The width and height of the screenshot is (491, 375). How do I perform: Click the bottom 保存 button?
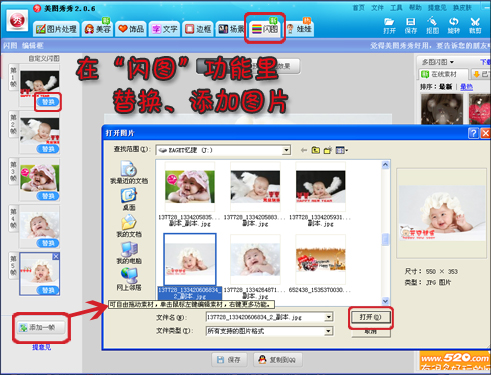[x=229, y=360]
